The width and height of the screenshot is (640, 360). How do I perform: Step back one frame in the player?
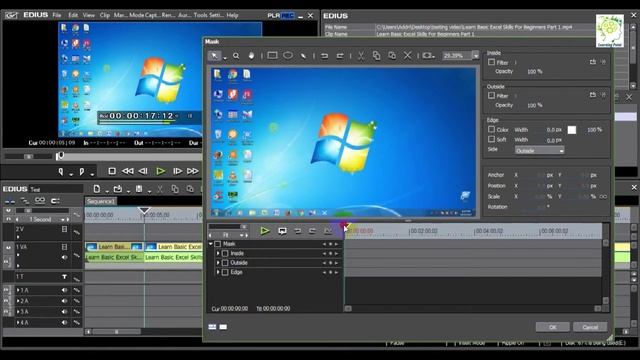143,171
